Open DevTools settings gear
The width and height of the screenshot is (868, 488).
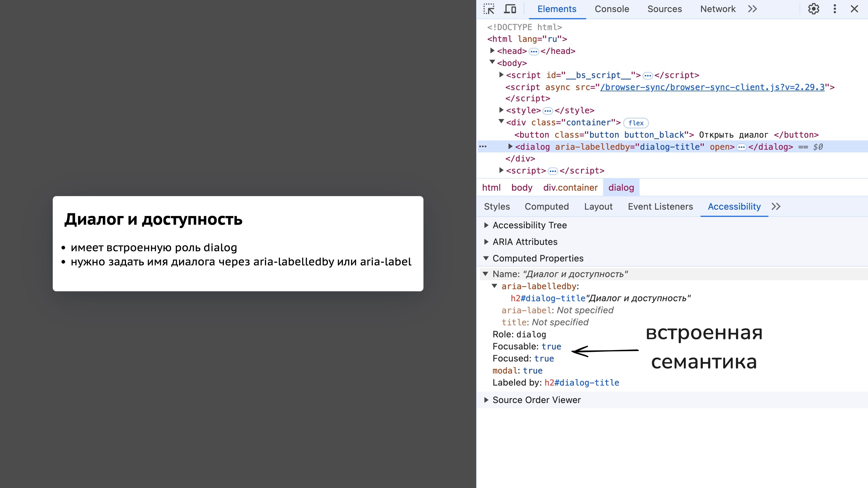[x=813, y=9]
